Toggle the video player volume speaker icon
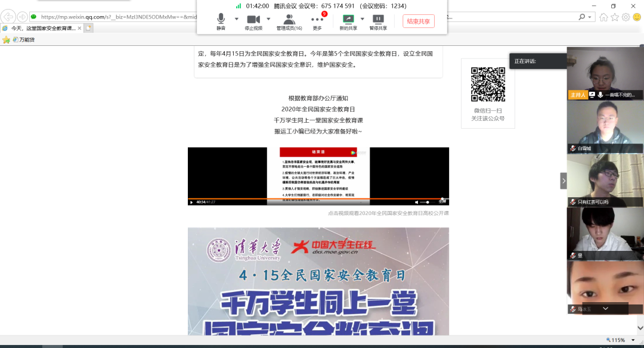644x348 pixels. (x=417, y=202)
